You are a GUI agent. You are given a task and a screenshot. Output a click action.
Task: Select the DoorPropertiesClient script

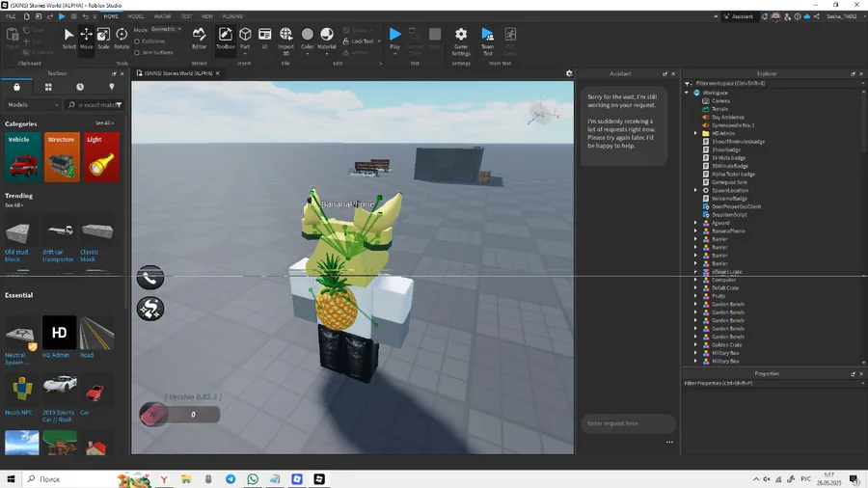736,206
